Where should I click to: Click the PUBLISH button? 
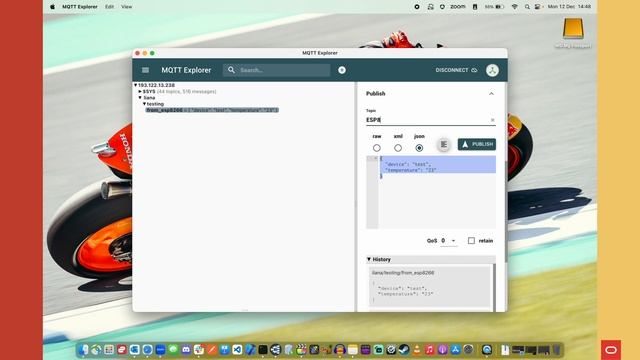[477, 144]
